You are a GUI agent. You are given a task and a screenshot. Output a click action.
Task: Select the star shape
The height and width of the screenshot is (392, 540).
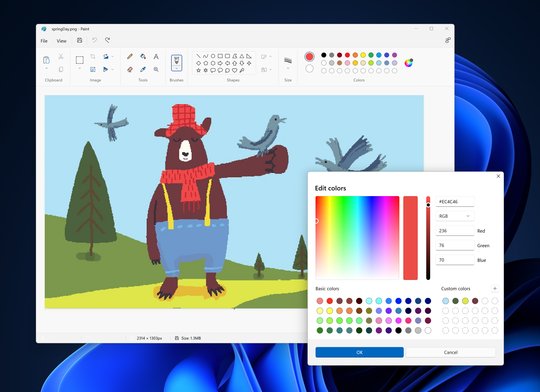point(198,70)
